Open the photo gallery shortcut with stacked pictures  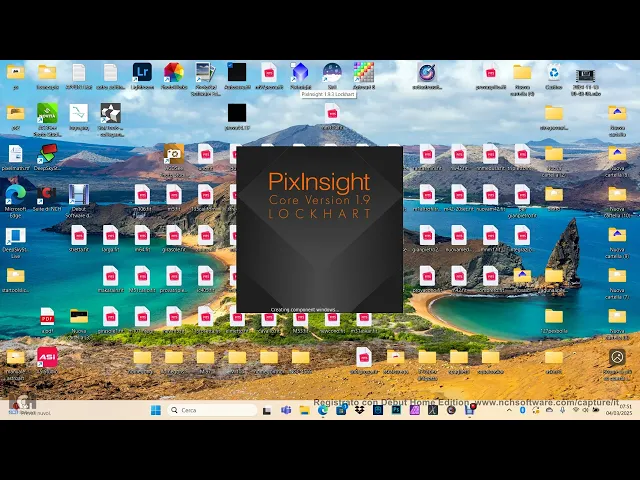[206, 73]
